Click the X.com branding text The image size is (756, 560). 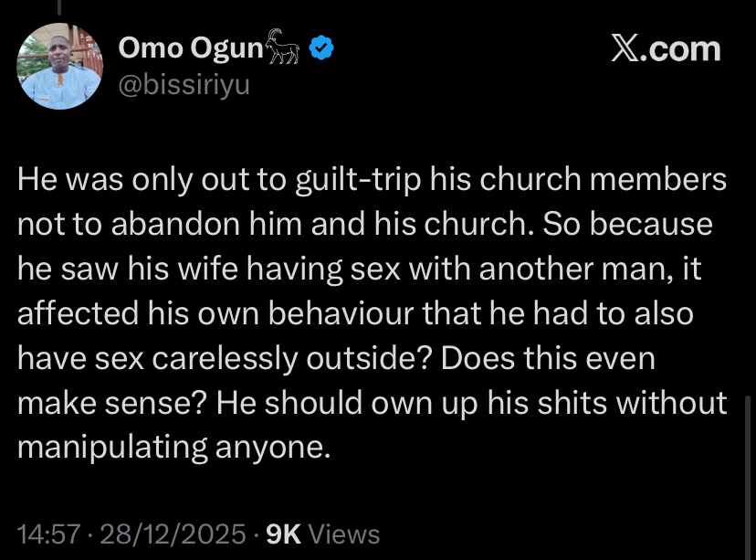tap(664, 48)
